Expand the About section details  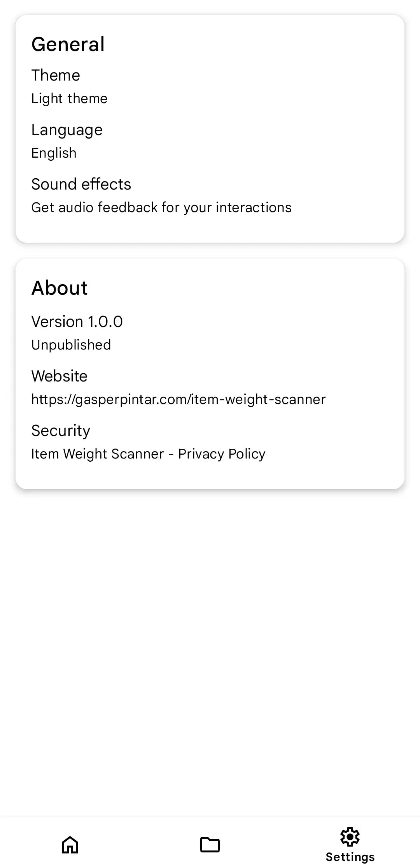point(59,287)
